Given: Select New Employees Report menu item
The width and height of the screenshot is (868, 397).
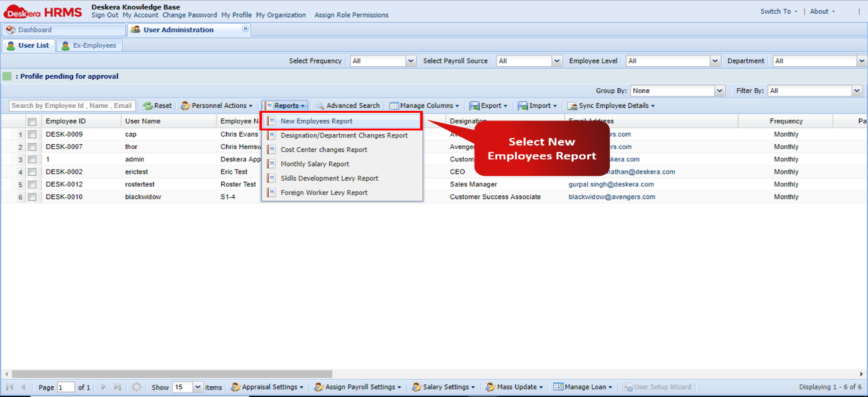Looking at the screenshot, I should (x=317, y=121).
